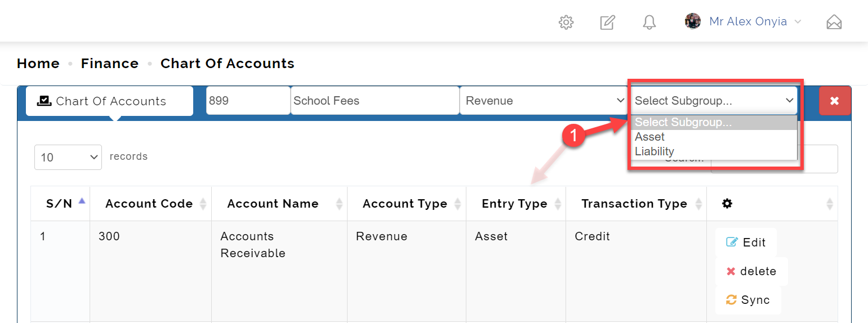Image resolution: width=868 pixels, height=323 pixels.
Task: Open the settings gear icon in header
Action: point(566,22)
